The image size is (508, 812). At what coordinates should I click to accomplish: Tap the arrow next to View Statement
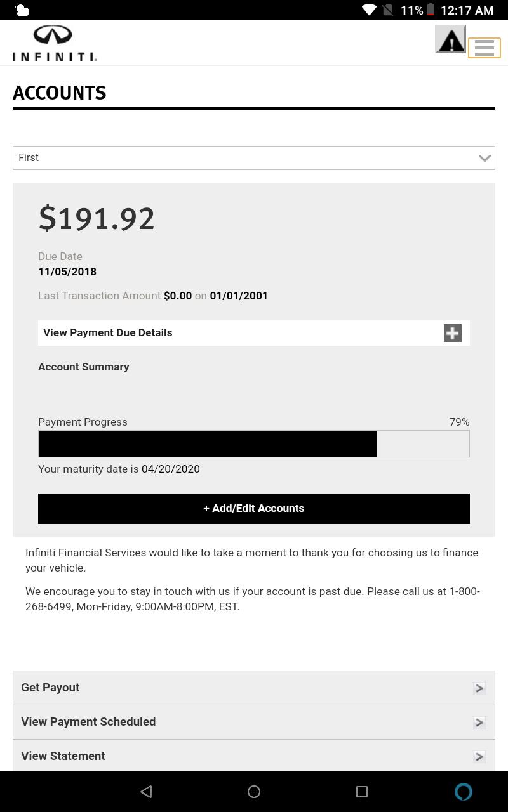479,757
